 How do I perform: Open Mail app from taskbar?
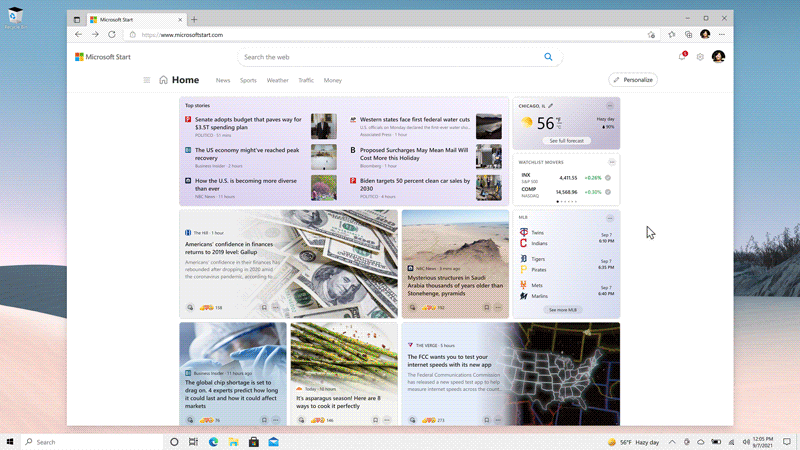pos(273,442)
